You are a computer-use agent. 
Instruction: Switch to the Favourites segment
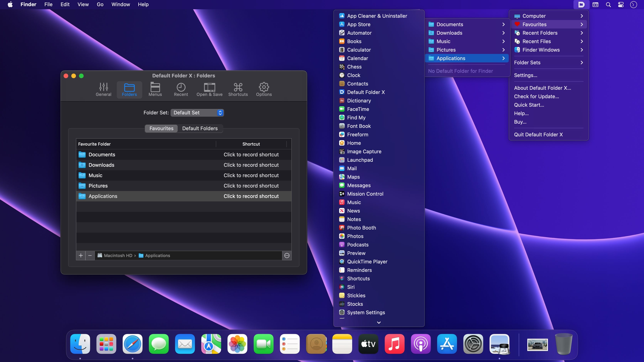click(161, 128)
